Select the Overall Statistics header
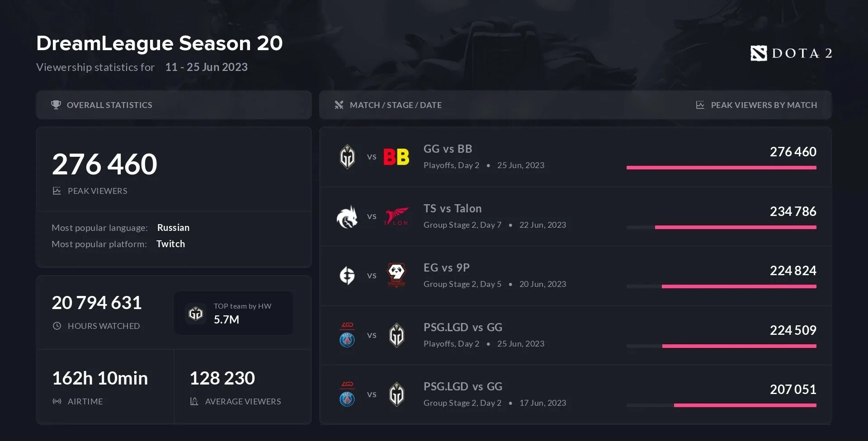868x441 pixels. (x=174, y=105)
